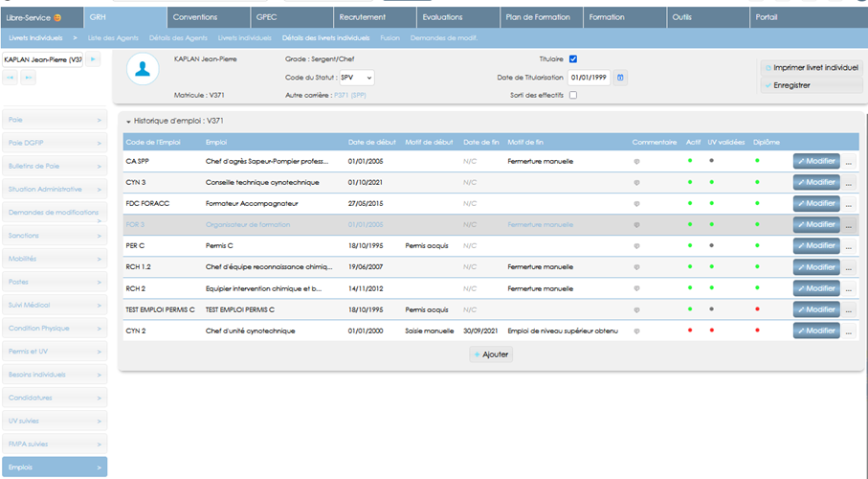The image size is (868, 479).
Task: Uncheck the Titulaire checkbox
Action: coord(573,58)
